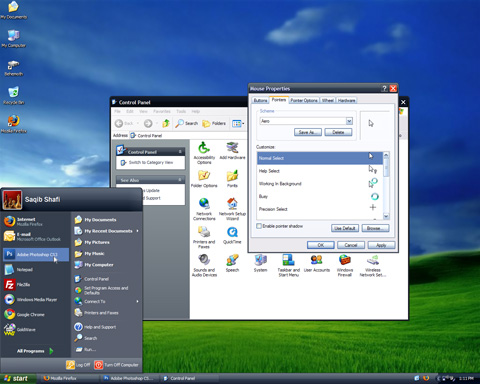This screenshot has height=384, width=480.
Task: Open Back button history dropdown arrow
Action: (x=138, y=123)
